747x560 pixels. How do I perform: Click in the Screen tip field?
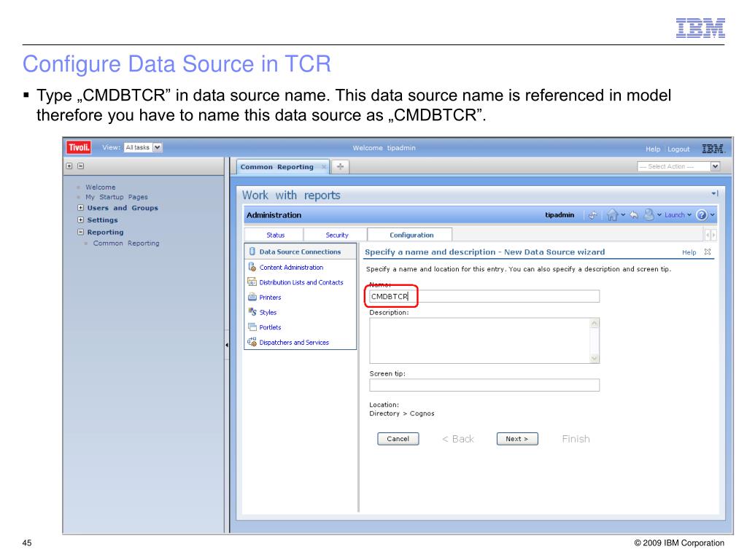pyautogui.click(x=484, y=385)
